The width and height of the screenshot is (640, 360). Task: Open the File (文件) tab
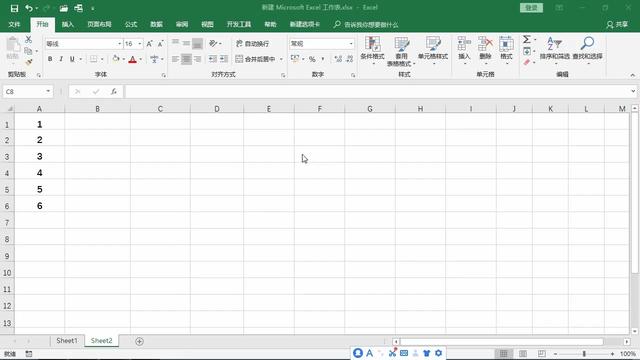coord(14,24)
